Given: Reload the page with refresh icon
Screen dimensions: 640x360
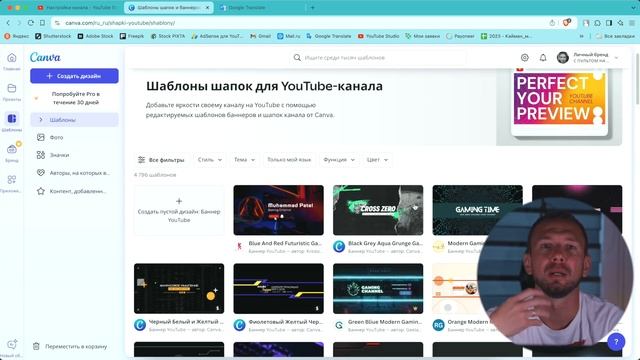Looking at the screenshot, I should click(x=31, y=23).
